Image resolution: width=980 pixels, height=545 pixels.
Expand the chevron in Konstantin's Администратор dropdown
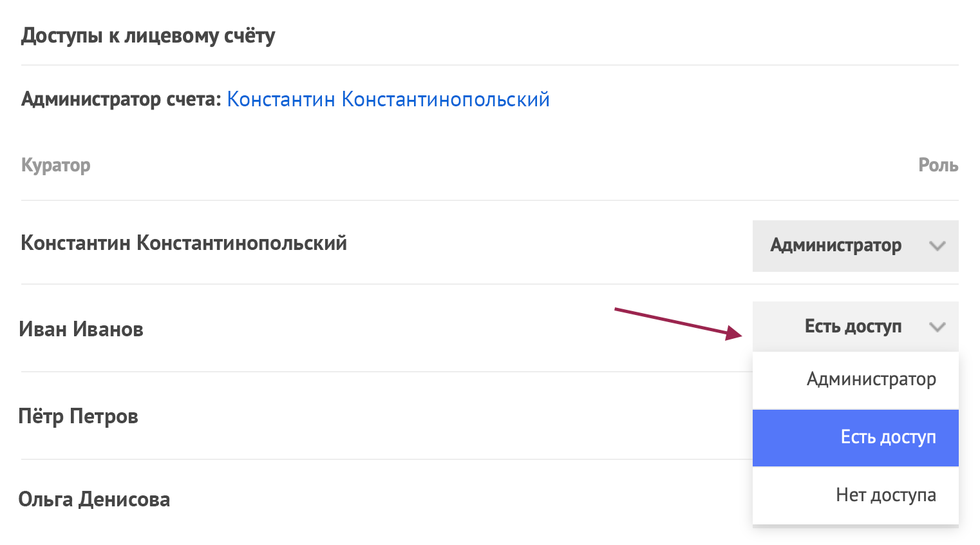[x=937, y=246]
